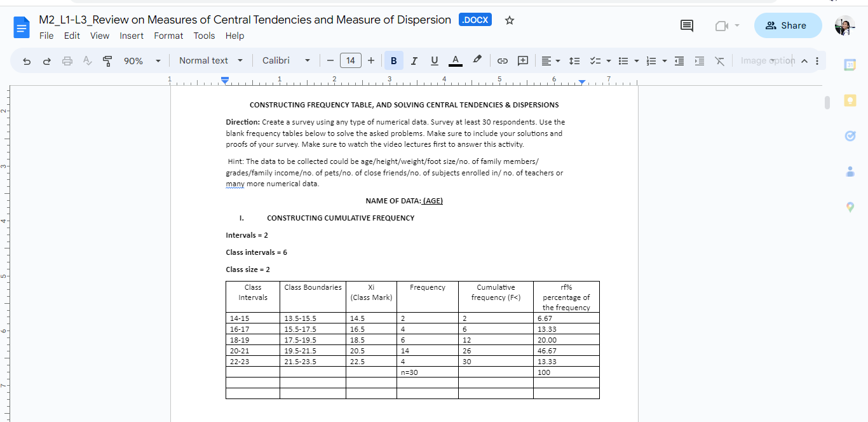Increase font size with plus button

click(371, 61)
